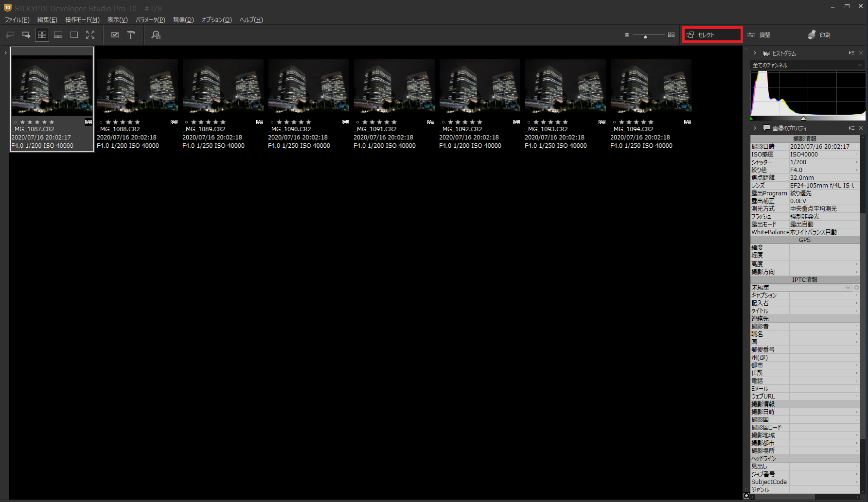Image resolution: width=868 pixels, height=502 pixels.
Task: Open the ヒストグラム panel options menu
Action: pos(851,53)
